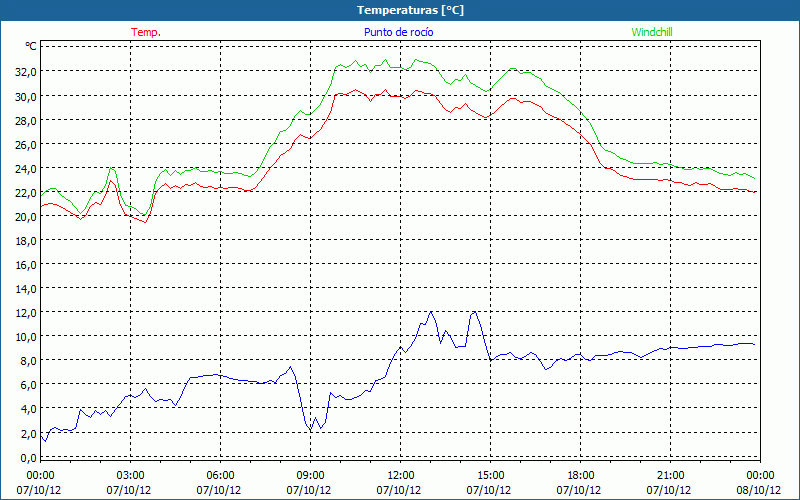
Task: Click the '15:00' time axis label
Action: point(491,476)
